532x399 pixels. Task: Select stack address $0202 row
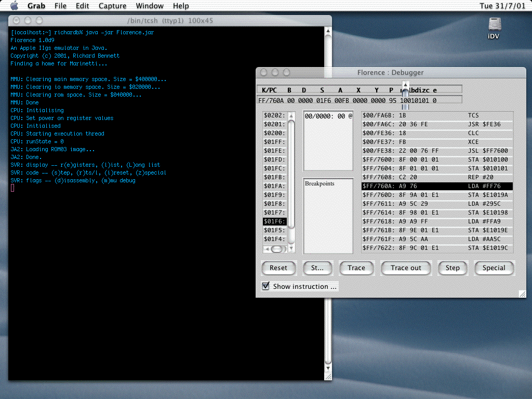tap(275, 115)
